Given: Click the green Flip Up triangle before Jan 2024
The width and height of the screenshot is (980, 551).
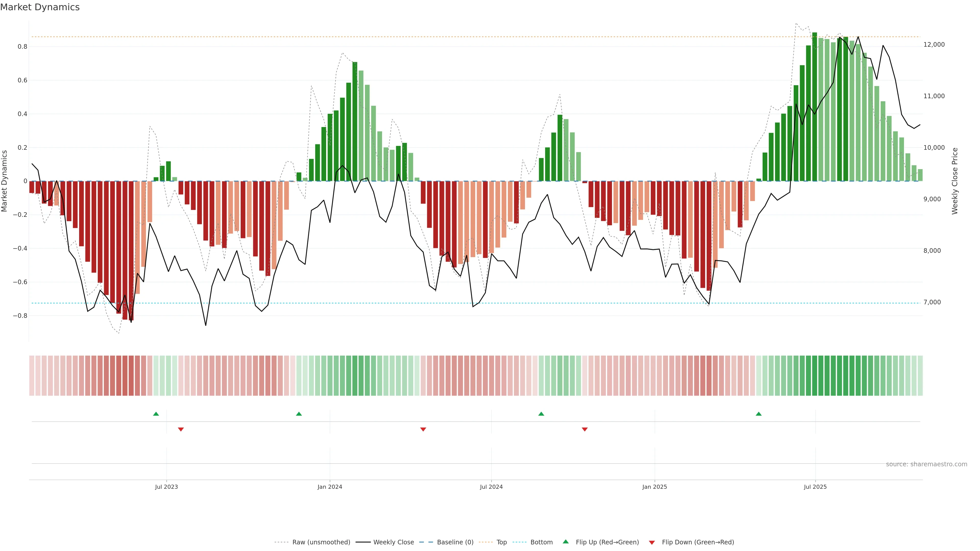Looking at the screenshot, I should click(x=299, y=414).
